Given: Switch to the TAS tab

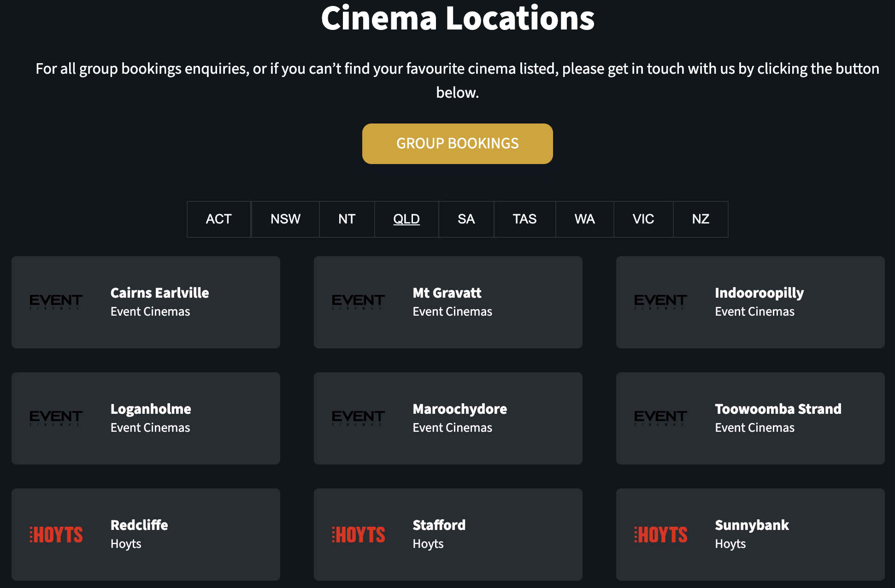Looking at the screenshot, I should (524, 219).
